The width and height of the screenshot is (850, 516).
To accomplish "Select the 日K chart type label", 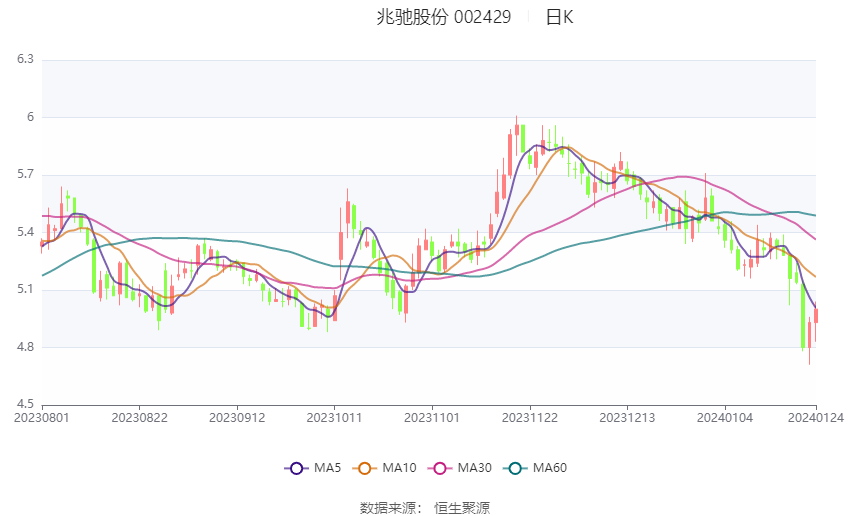I will (559, 17).
